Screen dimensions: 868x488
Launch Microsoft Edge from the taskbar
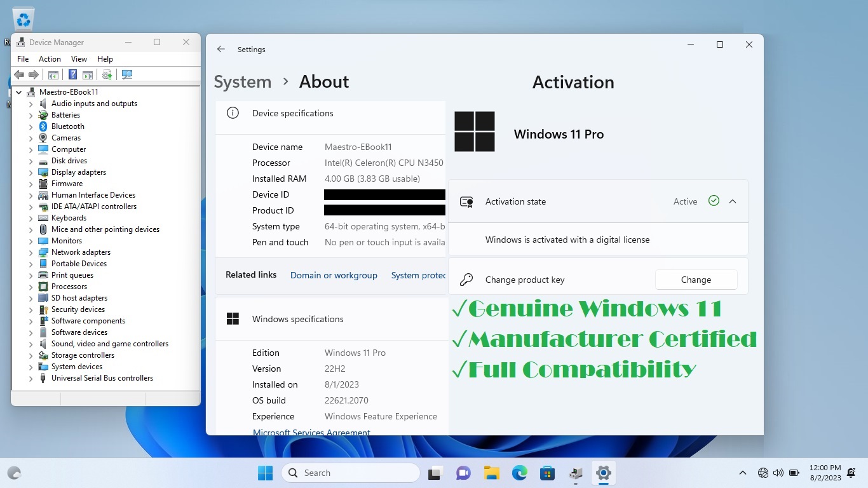(519, 473)
